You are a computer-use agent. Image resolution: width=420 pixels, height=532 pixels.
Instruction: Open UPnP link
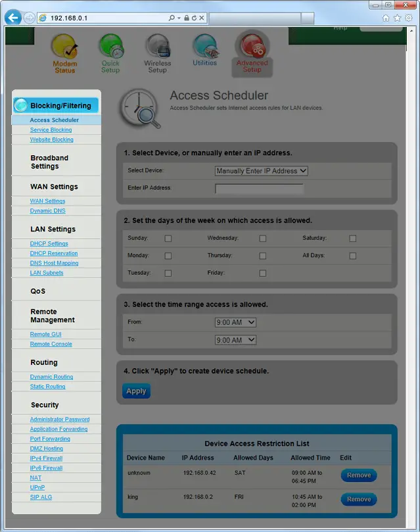point(37,488)
